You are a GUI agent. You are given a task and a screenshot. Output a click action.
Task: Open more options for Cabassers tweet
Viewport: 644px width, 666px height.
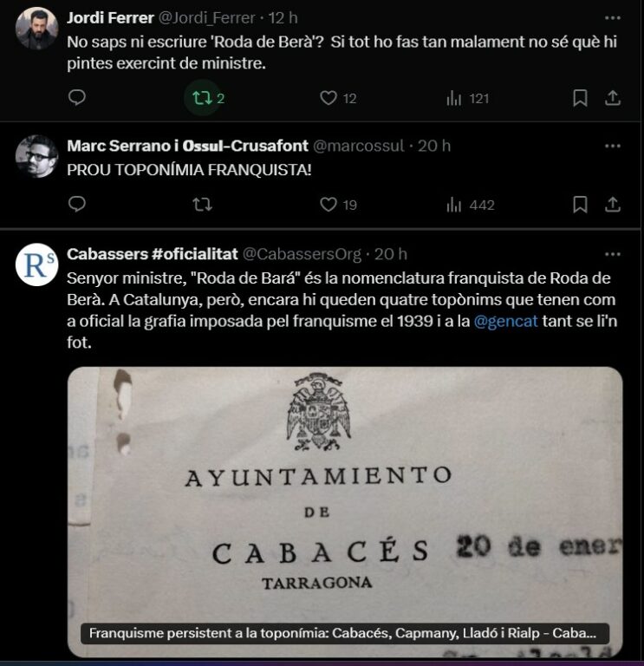(612, 254)
